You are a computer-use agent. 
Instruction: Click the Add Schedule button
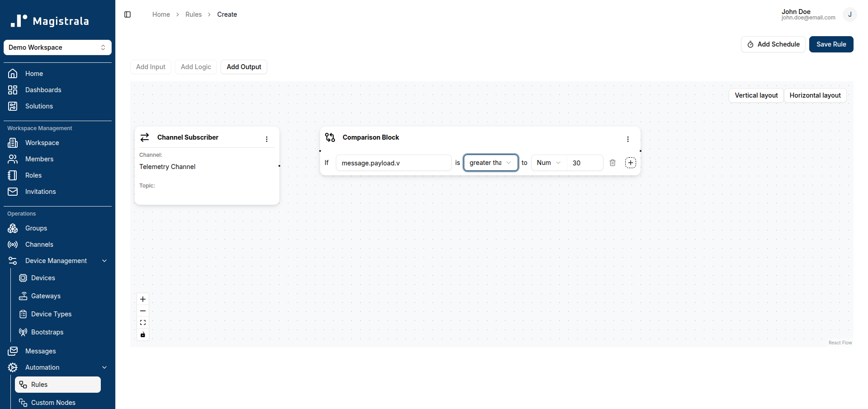pyautogui.click(x=773, y=44)
